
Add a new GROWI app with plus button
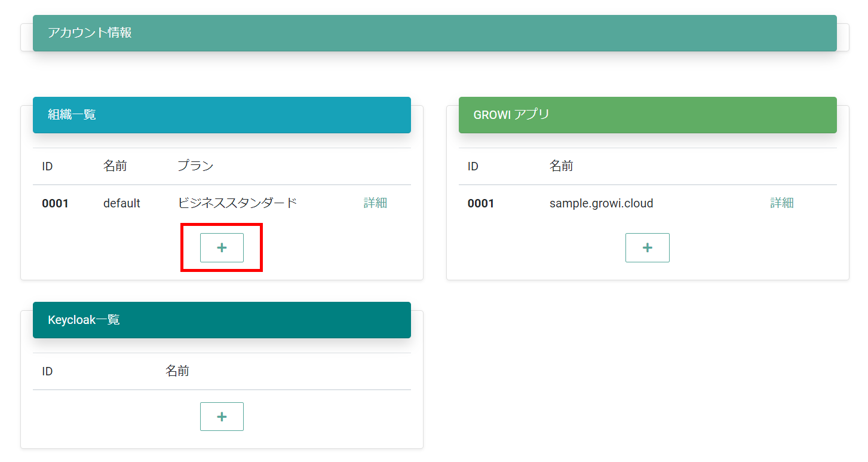647,247
